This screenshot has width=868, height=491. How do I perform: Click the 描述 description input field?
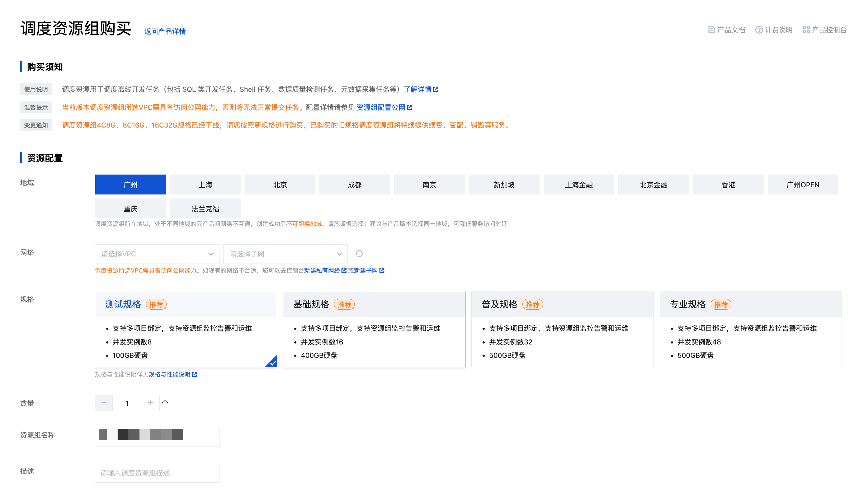click(x=157, y=473)
